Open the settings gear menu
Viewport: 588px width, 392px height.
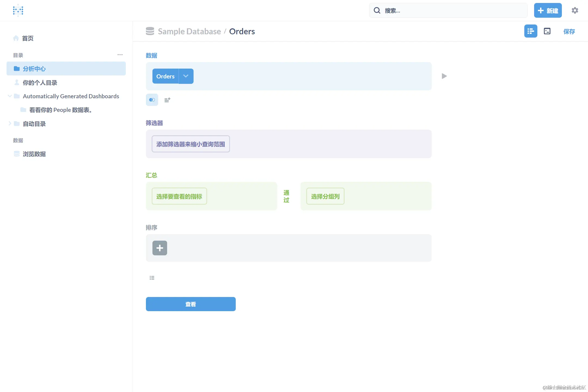point(575,10)
